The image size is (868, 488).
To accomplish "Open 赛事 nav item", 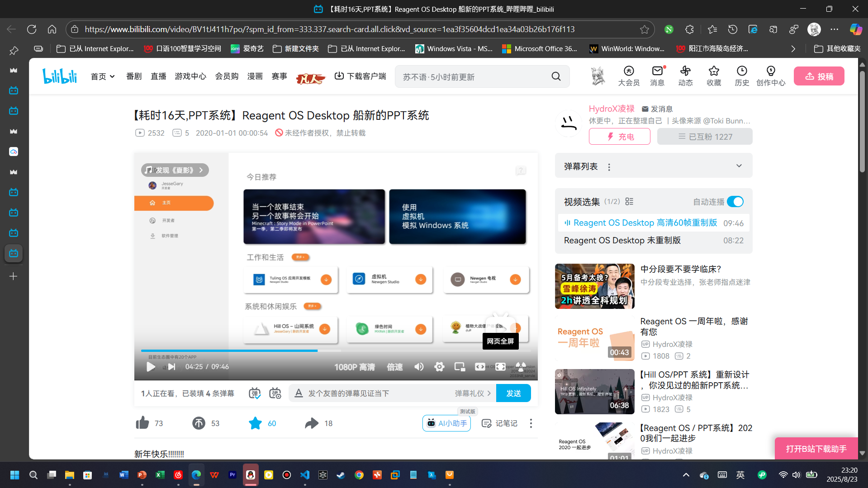I will click(x=280, y=76).
